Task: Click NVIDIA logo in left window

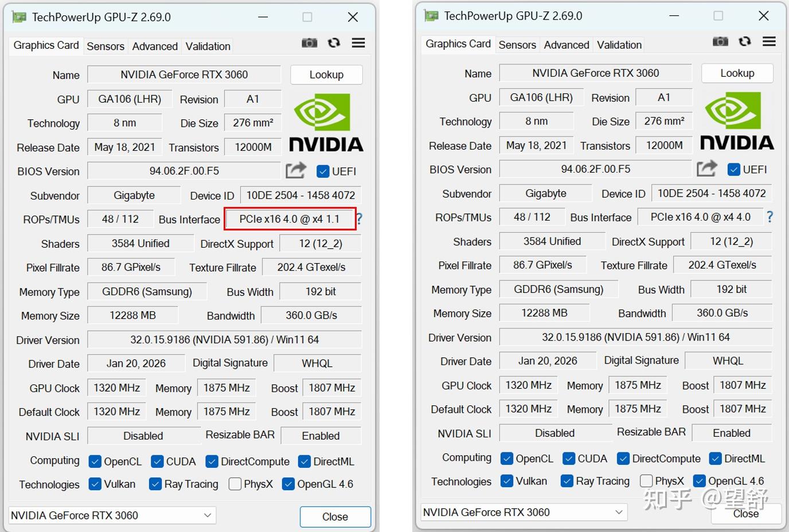Action: coord(326,122)
